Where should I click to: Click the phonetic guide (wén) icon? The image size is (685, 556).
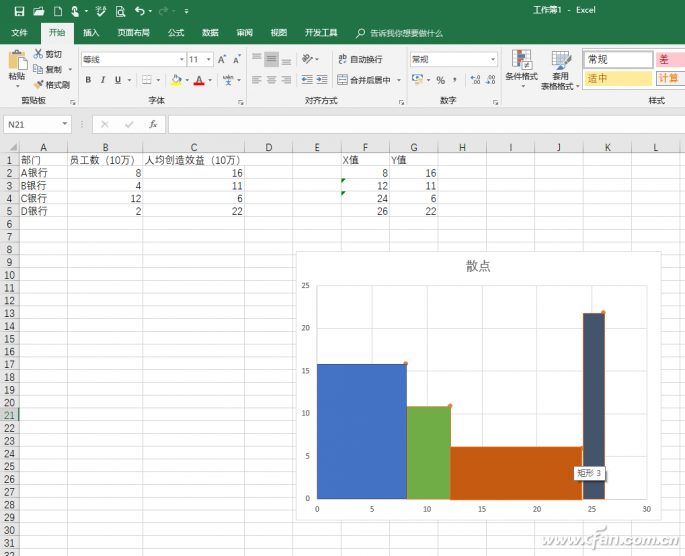[x=228, y=79]
